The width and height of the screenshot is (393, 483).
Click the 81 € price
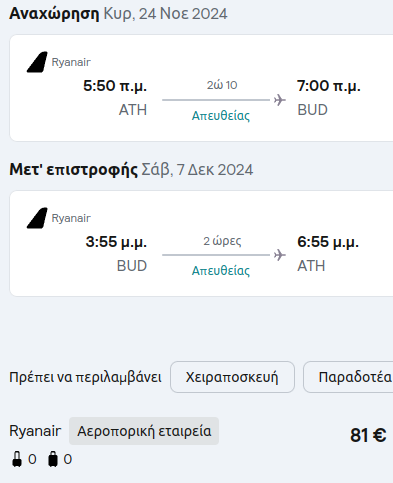tap(368, 435)
